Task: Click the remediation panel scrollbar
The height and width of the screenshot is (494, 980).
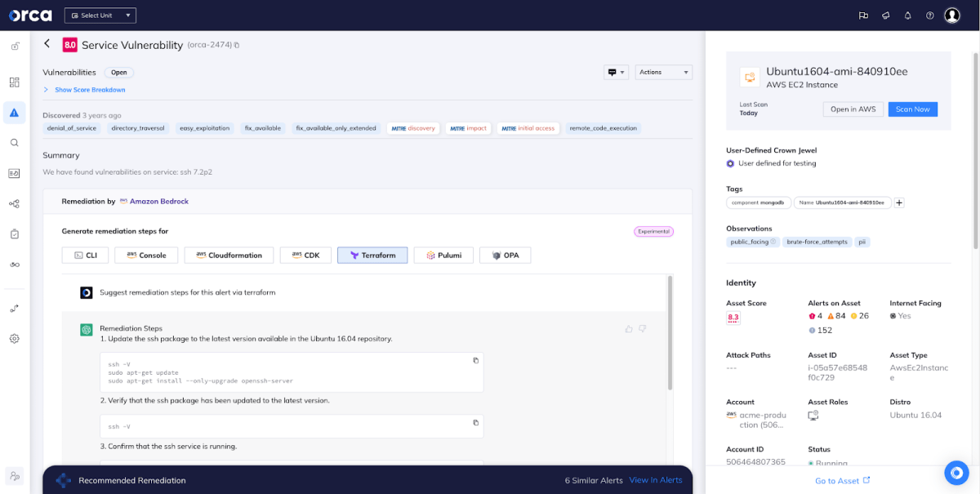Action: point(670,332)
